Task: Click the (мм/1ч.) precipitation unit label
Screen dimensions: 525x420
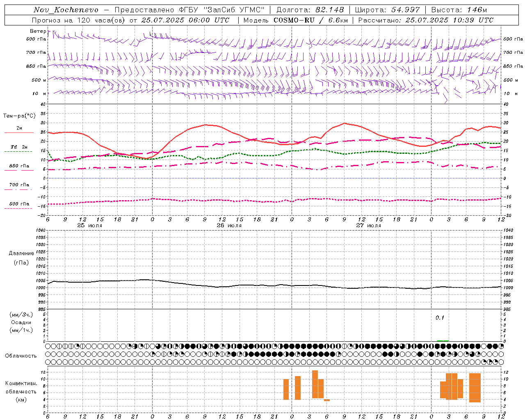Action: [x=21, y=330]
